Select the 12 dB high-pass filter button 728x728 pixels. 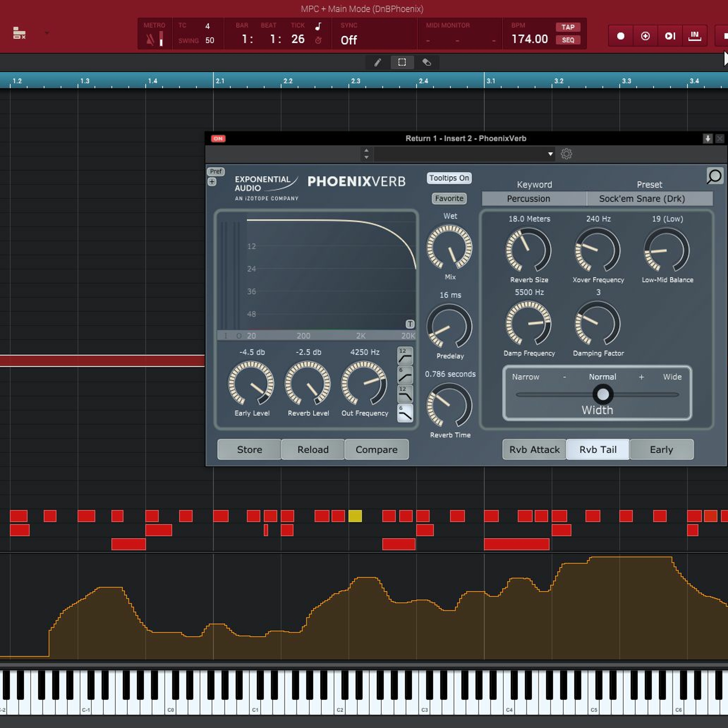(x=405, y=356)
